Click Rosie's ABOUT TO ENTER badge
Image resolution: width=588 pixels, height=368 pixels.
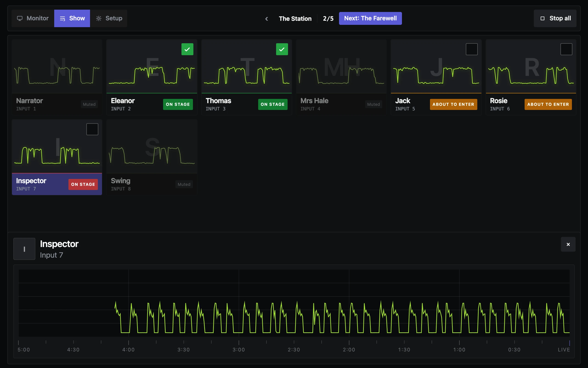(548, 104)
